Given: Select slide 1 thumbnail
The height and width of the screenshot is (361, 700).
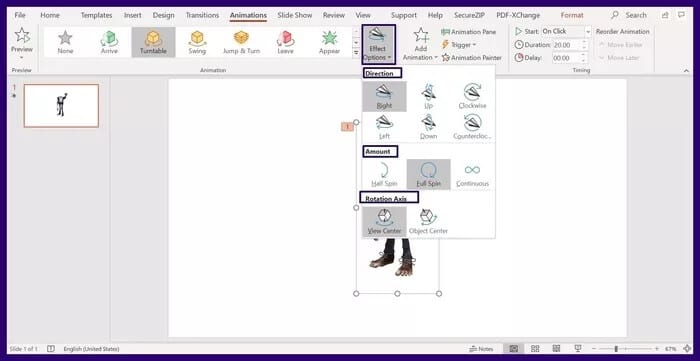Looking at the screenshot, I should pos(61,106).
